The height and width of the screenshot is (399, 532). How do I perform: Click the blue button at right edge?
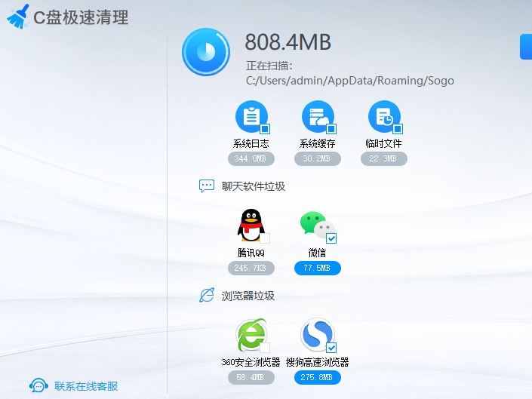(x=526, y=47)
